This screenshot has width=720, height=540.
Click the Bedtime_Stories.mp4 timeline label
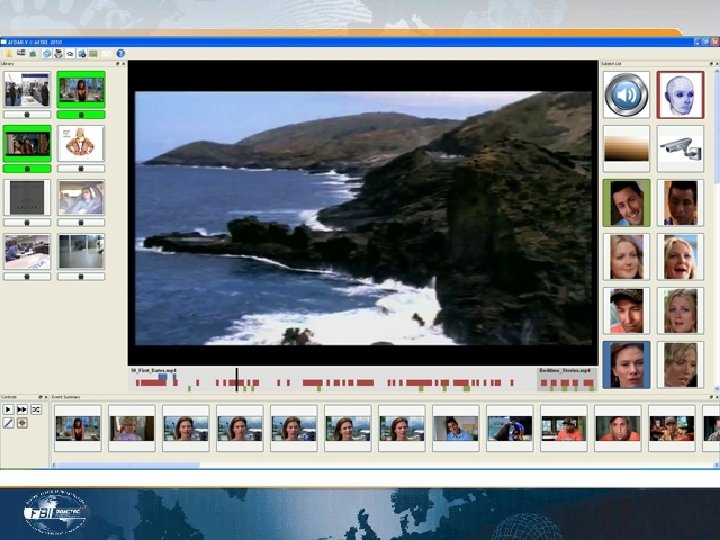tap(565, 370)
